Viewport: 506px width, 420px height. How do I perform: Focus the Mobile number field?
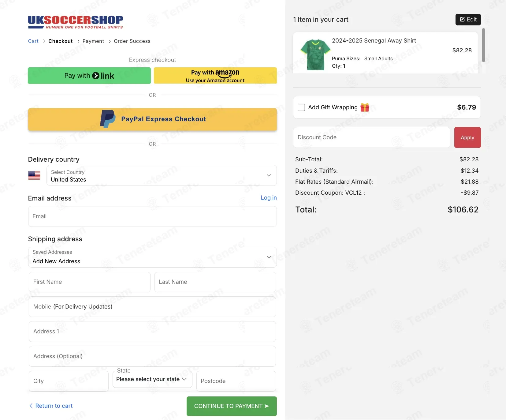point(152,307)
